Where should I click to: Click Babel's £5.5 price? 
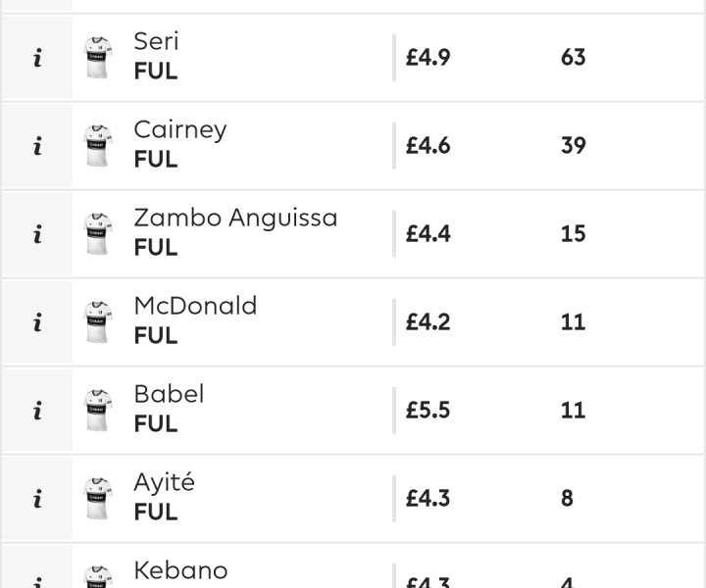(428, 411)
